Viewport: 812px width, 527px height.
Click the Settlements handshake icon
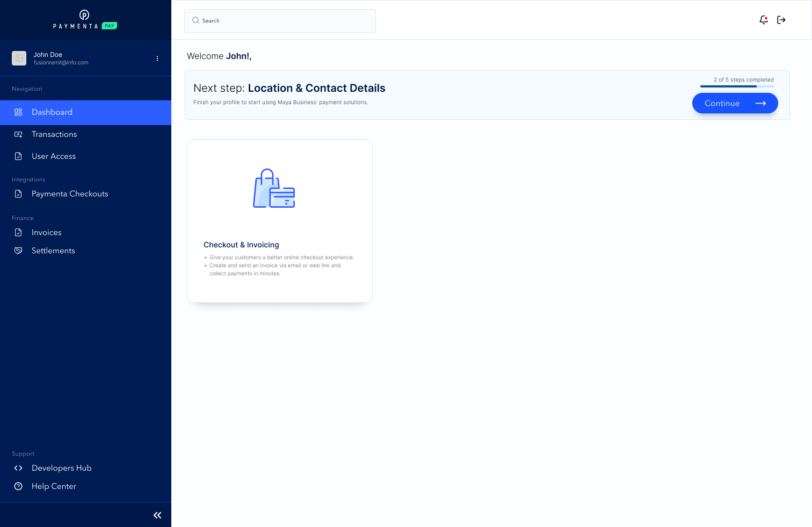point(18,251)
